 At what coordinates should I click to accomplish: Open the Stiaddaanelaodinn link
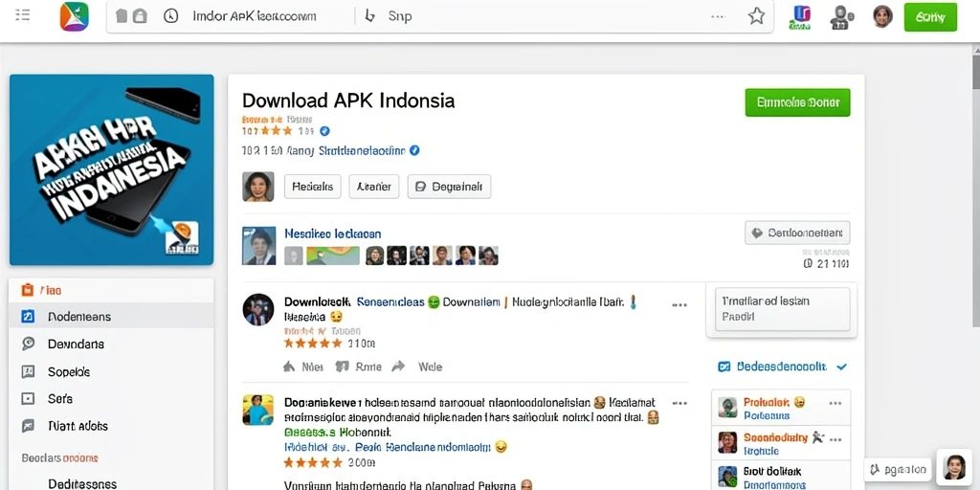pyautogui.click(x=362, y=150)
